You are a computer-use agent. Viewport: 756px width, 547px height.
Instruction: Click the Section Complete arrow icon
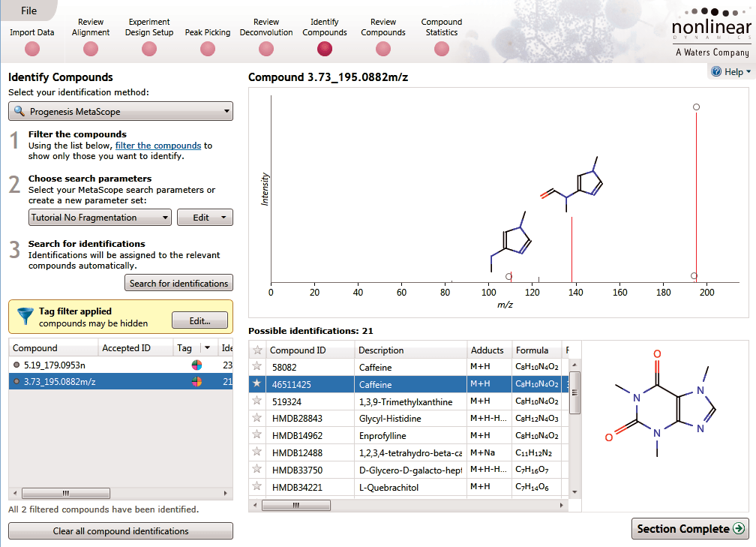[x=738, y=529]
